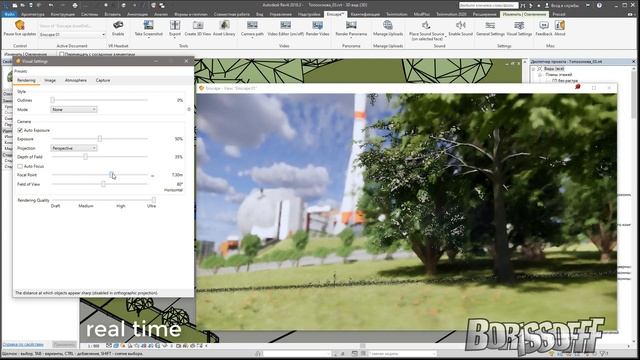
Task: Click the Revit help question-mark icon
Action: coord(599,5)
